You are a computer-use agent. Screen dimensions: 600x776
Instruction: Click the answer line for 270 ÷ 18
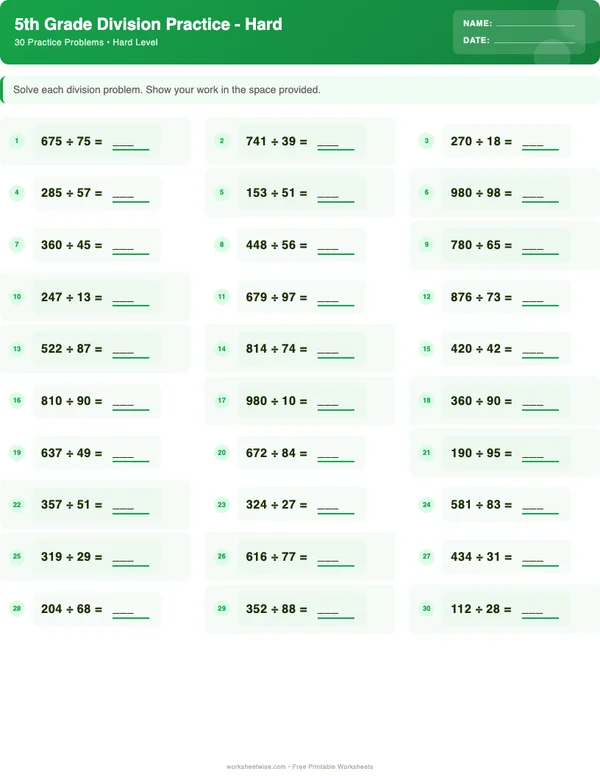[540, 143]
